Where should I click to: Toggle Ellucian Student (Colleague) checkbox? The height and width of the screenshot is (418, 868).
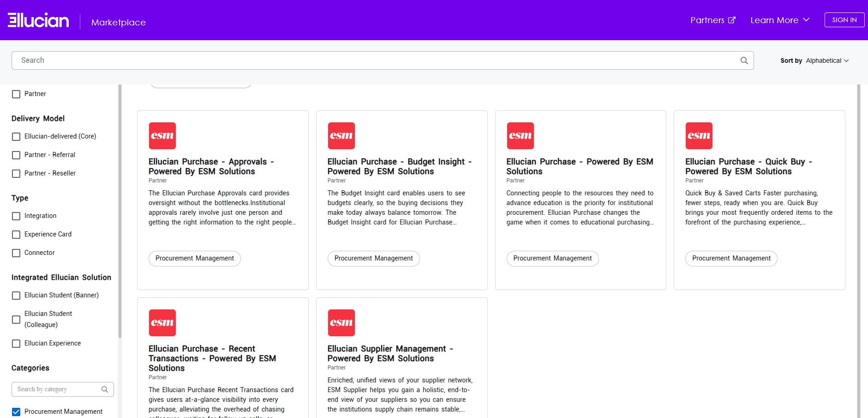(16, 320)
